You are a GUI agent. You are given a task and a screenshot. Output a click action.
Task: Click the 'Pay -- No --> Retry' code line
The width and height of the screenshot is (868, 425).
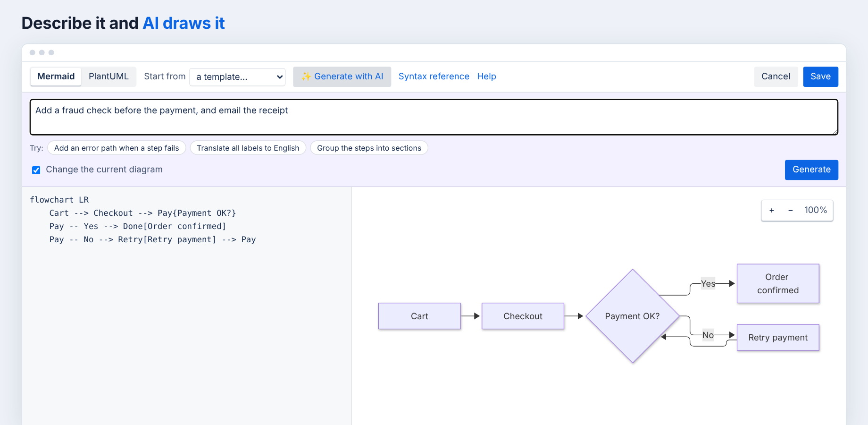[x=152, y=239]
